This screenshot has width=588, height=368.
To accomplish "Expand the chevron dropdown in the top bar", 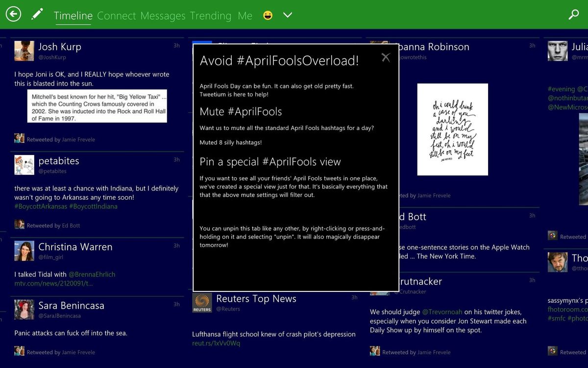I will pos(288,15).
